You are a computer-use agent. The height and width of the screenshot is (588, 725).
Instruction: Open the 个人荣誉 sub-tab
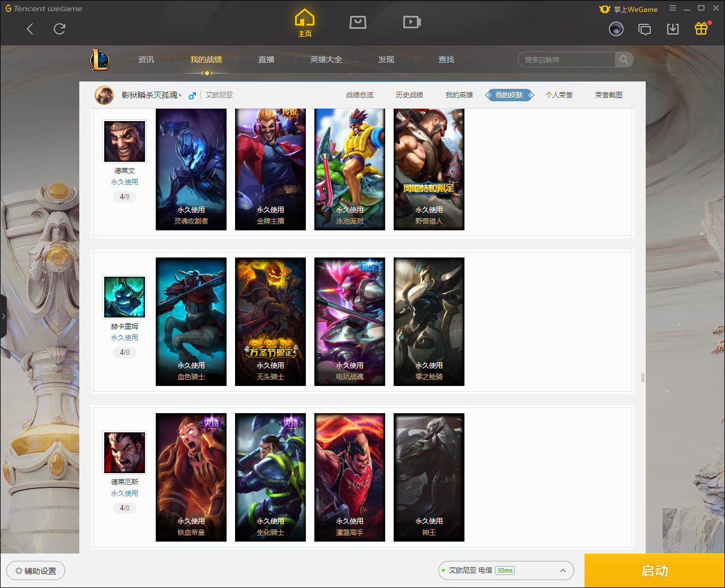559,95
